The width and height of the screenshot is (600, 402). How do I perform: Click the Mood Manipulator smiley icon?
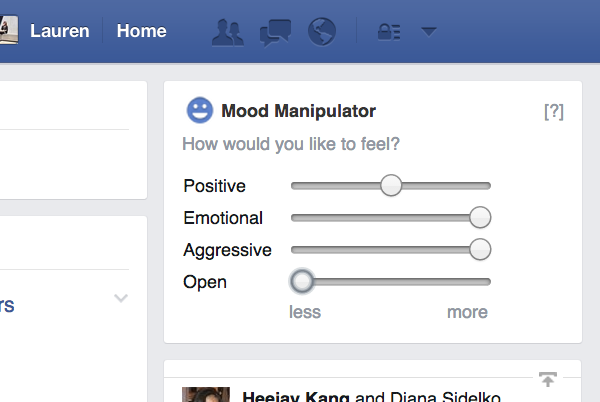[200, 111]
